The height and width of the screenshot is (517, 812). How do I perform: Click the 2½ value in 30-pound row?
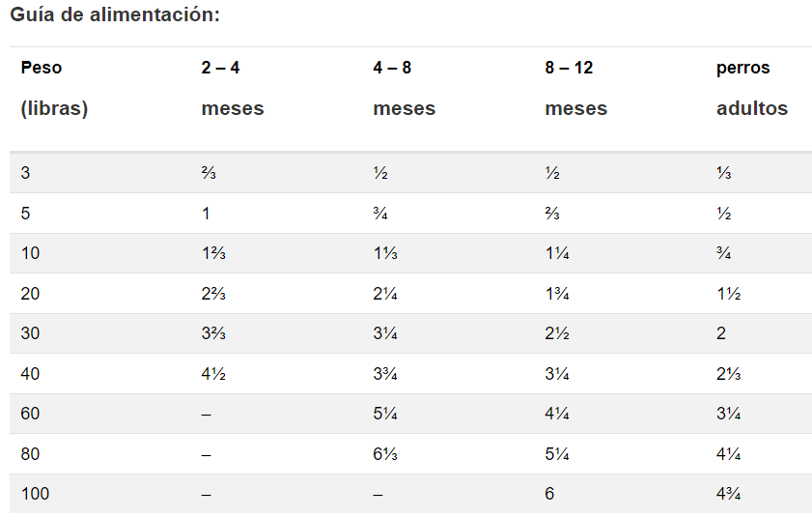pyautogui.click(x=557, y=333)
